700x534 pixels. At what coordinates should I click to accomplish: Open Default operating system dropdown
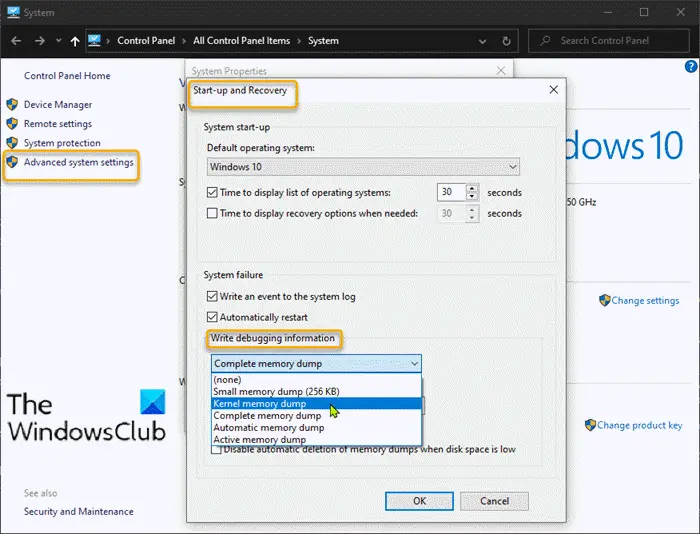pyautogui.click(x=363, y=167)
